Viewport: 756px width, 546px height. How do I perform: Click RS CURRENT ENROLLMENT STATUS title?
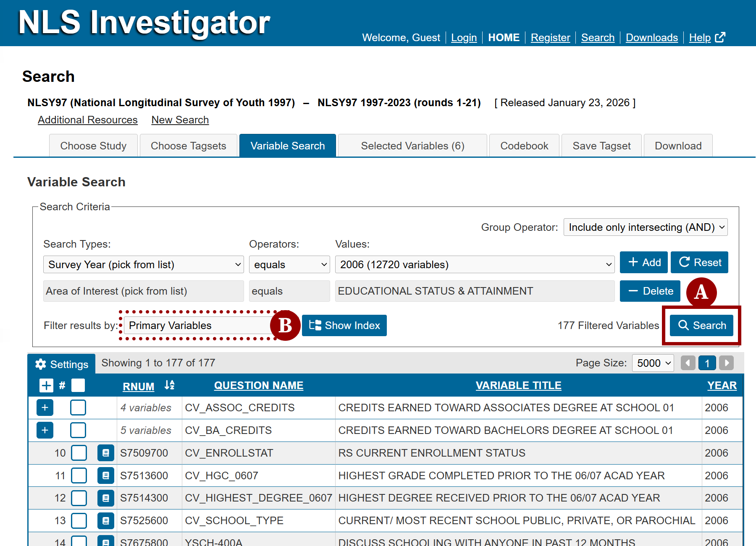click(x=432, y=453)
